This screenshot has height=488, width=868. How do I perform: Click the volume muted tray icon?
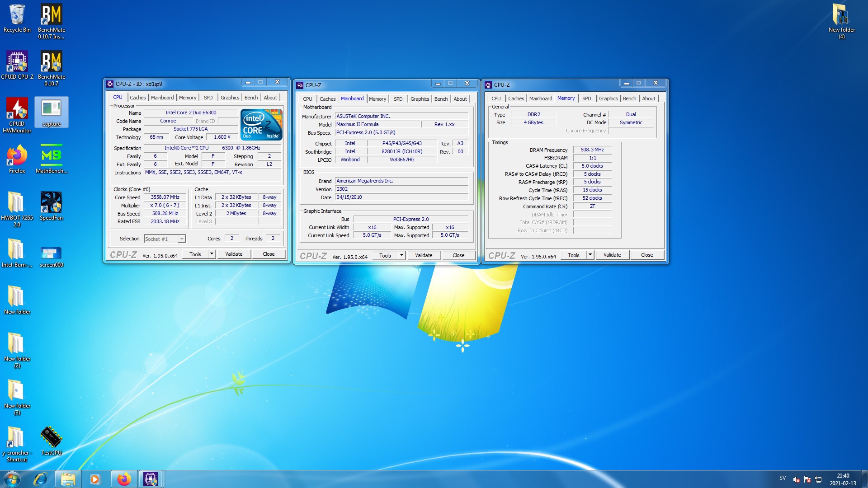pyautogui.click(x=797, y=479)
